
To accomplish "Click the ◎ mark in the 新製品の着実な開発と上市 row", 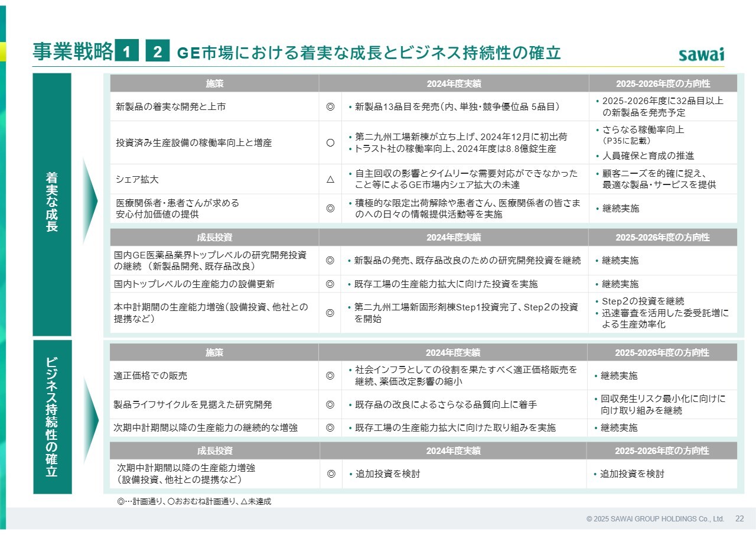I will coord(330,107).
